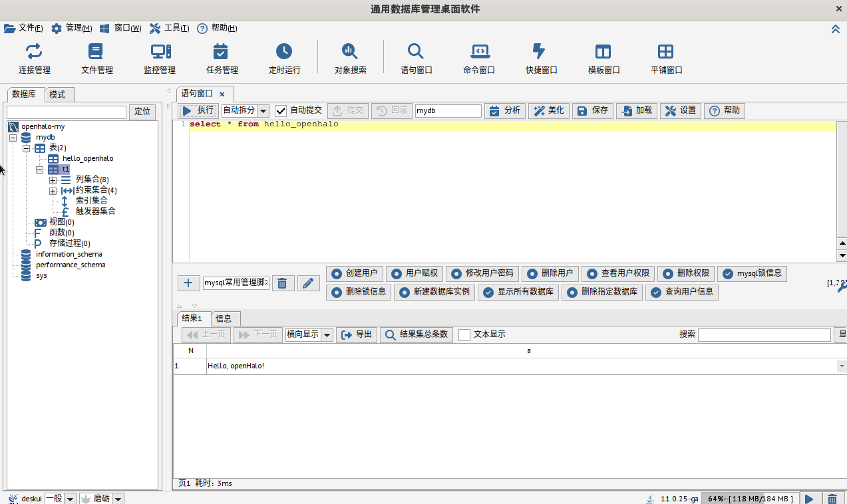Click the mydb schema input field
The image size is (847, 504).
click(x=448, y=111)
